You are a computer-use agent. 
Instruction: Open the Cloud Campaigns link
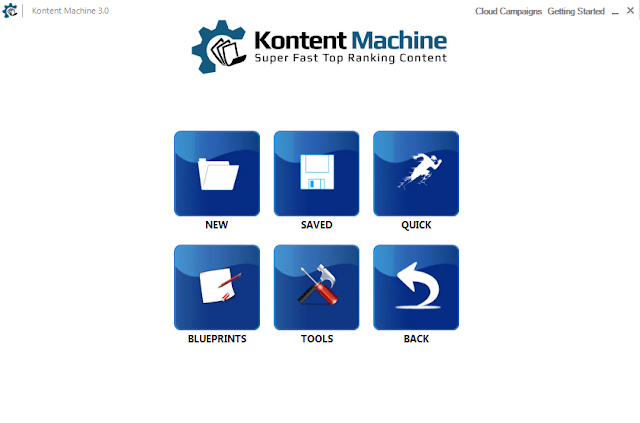tap(508, 11)
